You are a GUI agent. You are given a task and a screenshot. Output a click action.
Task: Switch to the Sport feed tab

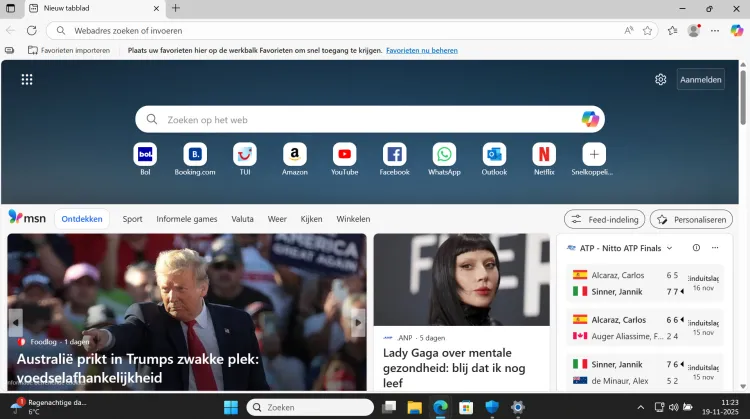[x=132, y=219]
